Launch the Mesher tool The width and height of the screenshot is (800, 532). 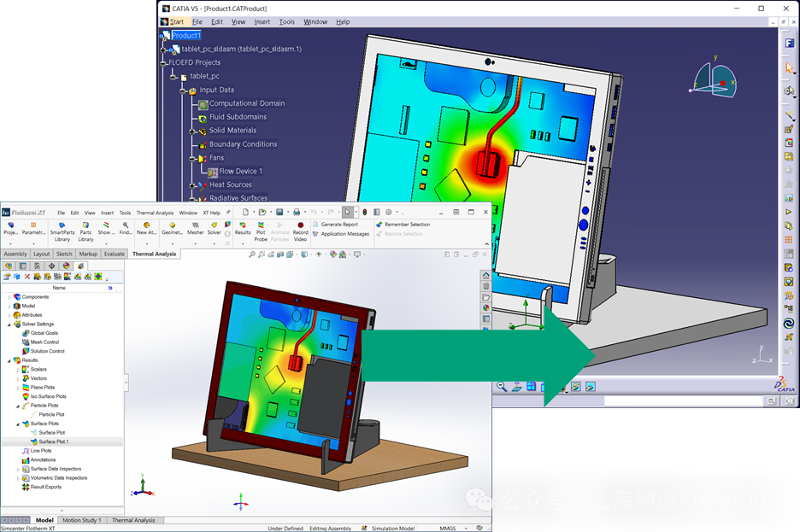(x=196, y=228)
